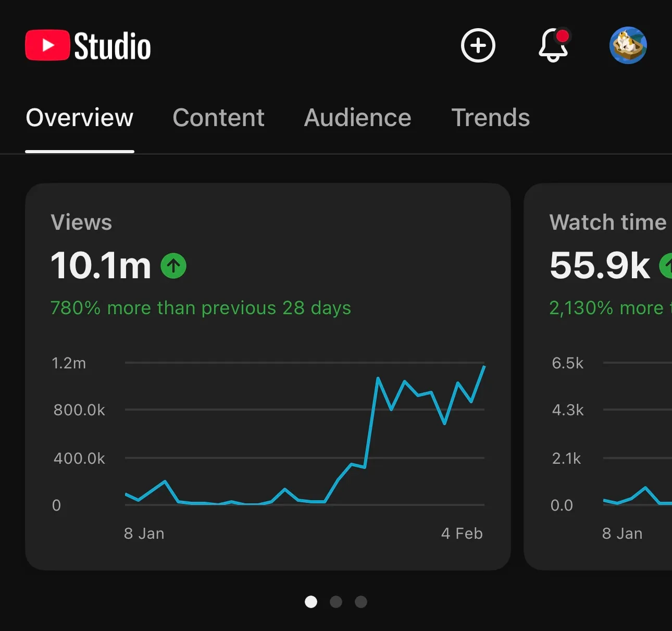Viewport: 672px width, 631px height.
Task: Click the 800.0k axis label
Action: click(79, 410)
